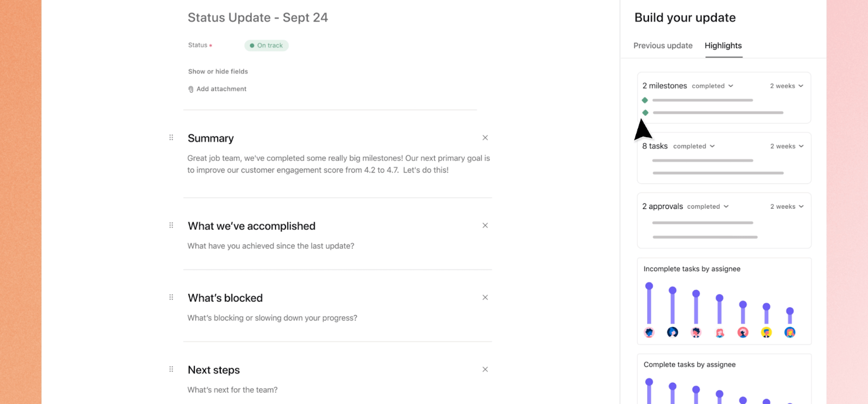Click the Status Update - Sept 24 title
Viewport: 868px width, 404px height.
[258, 17]
